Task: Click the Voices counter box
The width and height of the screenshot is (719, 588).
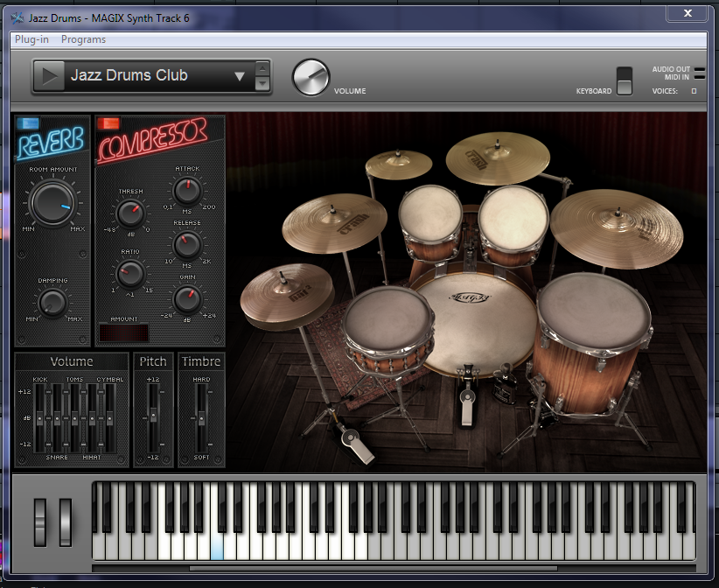Action: 694,91
